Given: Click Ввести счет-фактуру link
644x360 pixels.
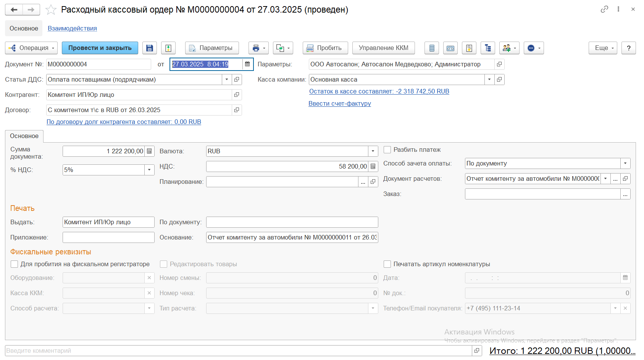Looking at the screenshot, I should click(x=340, y=103).
